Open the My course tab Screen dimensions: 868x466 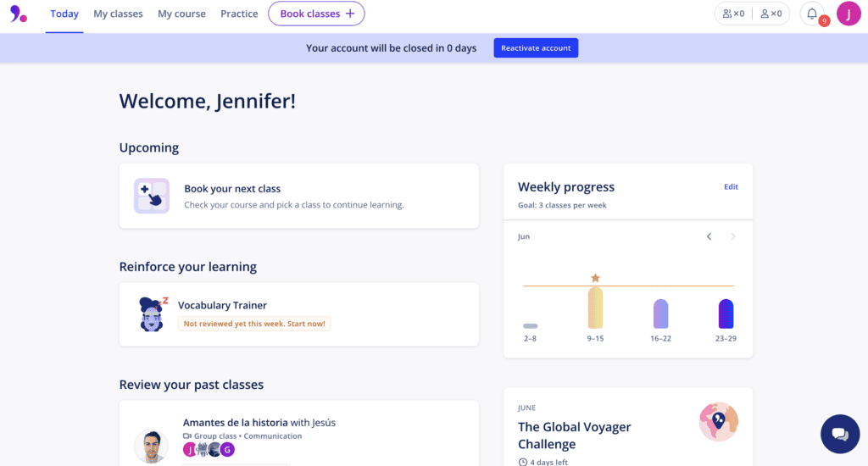pyautogui.click(x=181, y=14)
